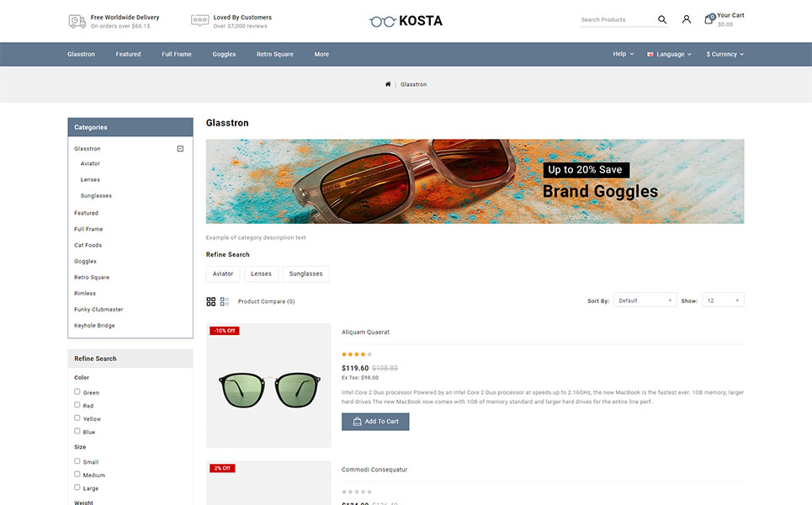Click Glasstron in the Categories sidebar

(87, 149)
